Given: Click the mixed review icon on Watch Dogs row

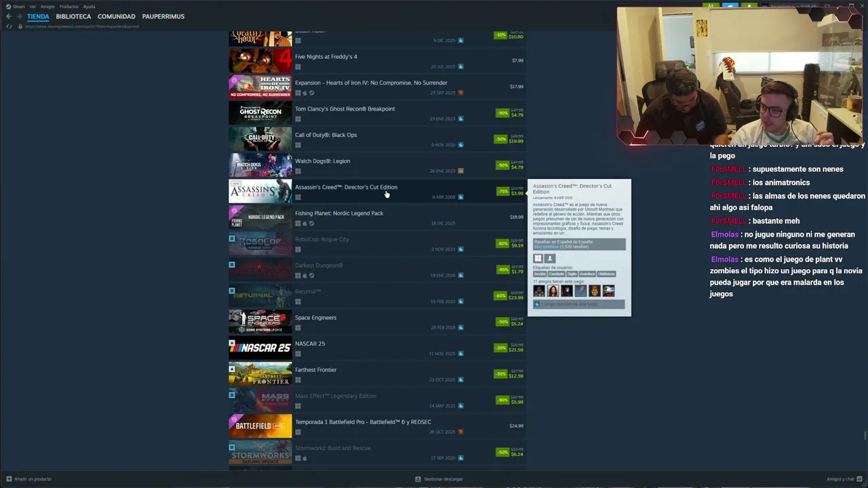Looking at the screenshot, I should point(461,171).
